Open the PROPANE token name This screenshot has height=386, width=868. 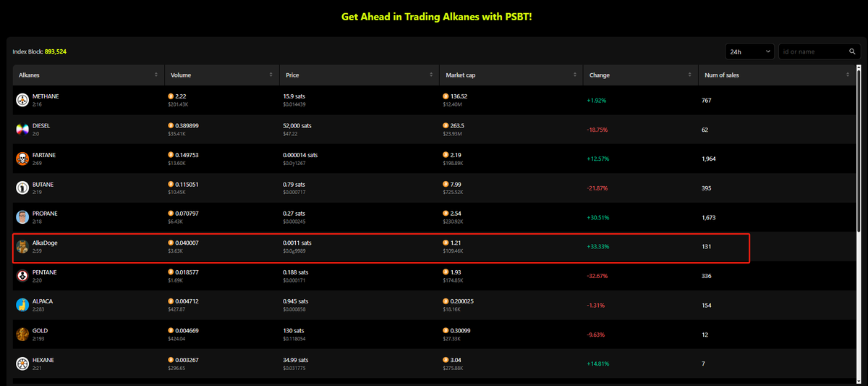pos(45,214)
